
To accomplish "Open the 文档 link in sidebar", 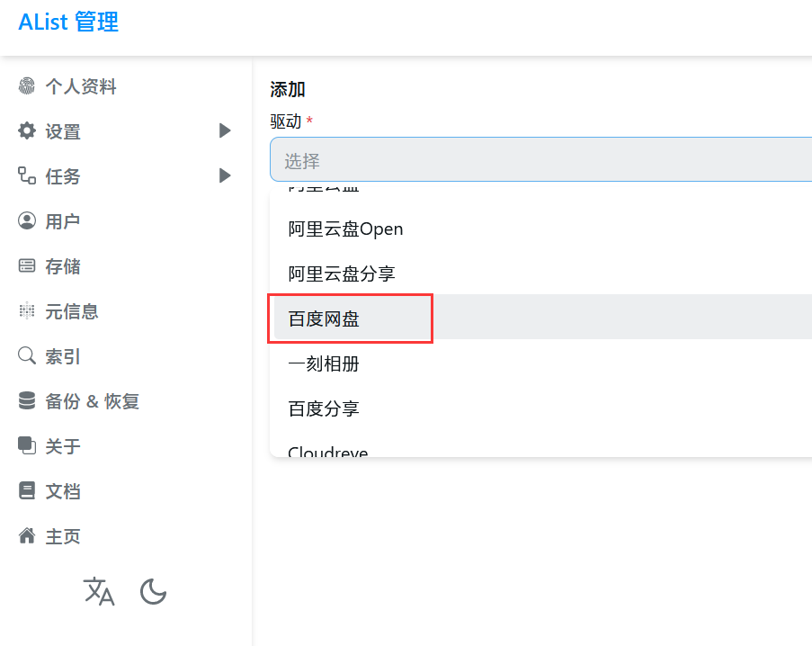I will 63,491.
